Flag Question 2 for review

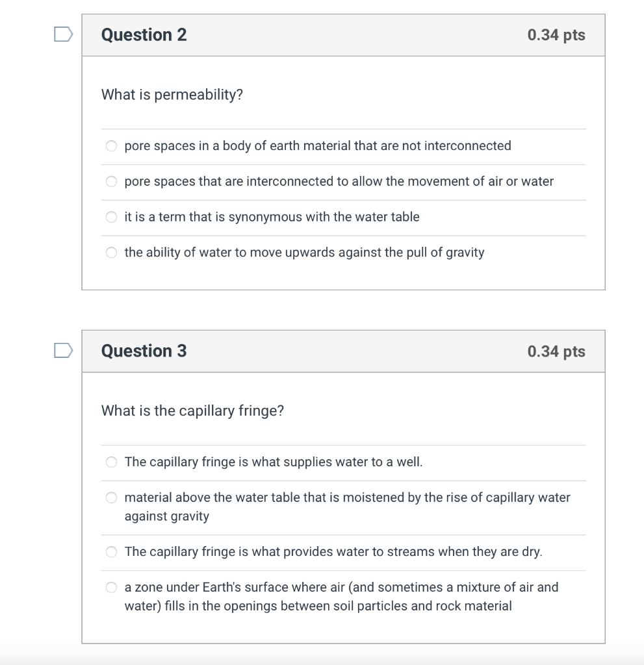point(63,34)
